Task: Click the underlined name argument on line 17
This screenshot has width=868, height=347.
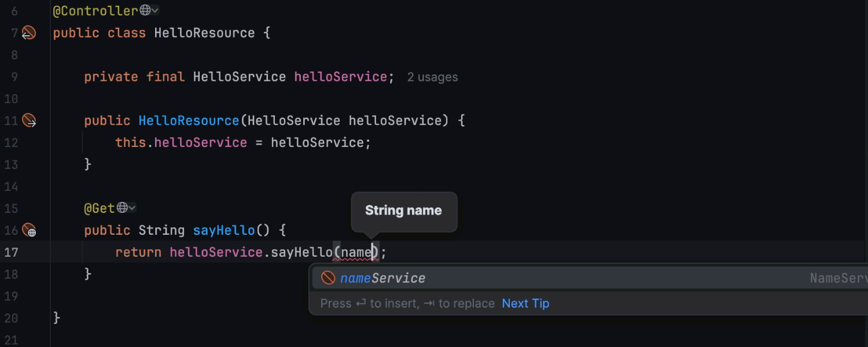Action: (356, 253)
